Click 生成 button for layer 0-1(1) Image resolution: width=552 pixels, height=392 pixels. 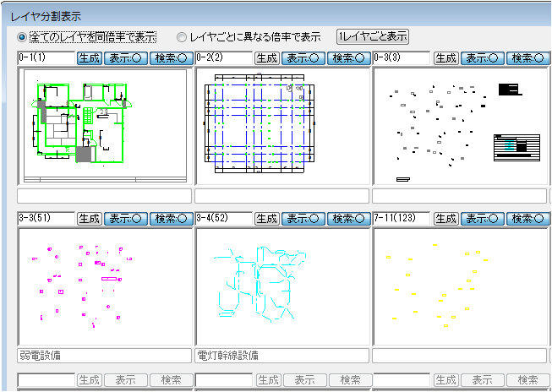point(89,58)
